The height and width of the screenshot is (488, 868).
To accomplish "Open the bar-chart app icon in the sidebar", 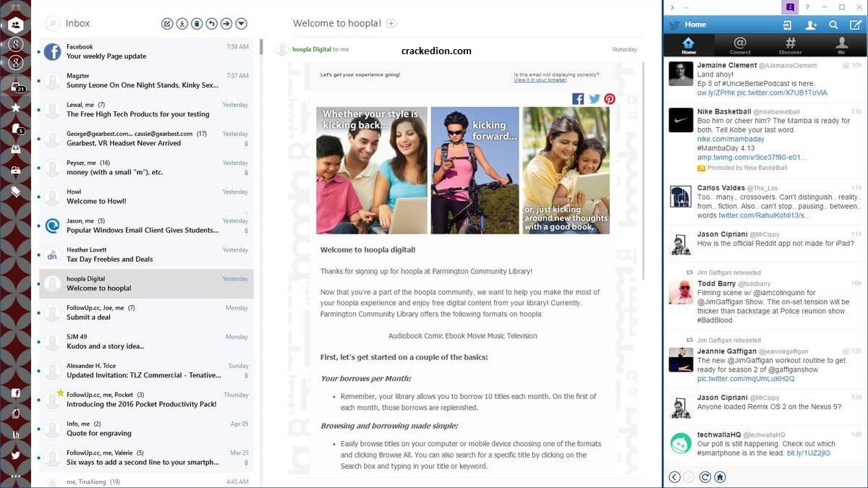I will [x=16, y=435].
